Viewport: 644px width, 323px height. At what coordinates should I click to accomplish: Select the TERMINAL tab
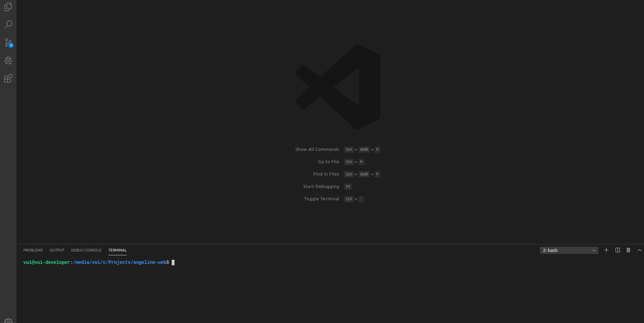[117, 250]
